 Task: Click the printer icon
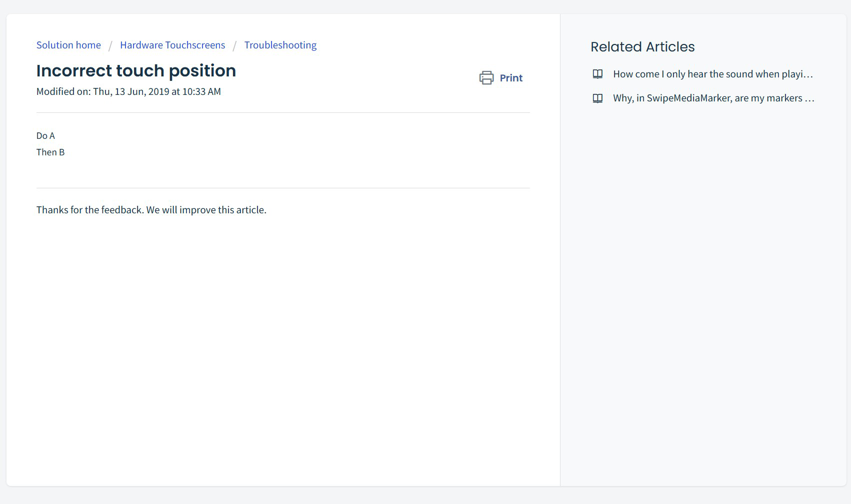pos(486,78)
